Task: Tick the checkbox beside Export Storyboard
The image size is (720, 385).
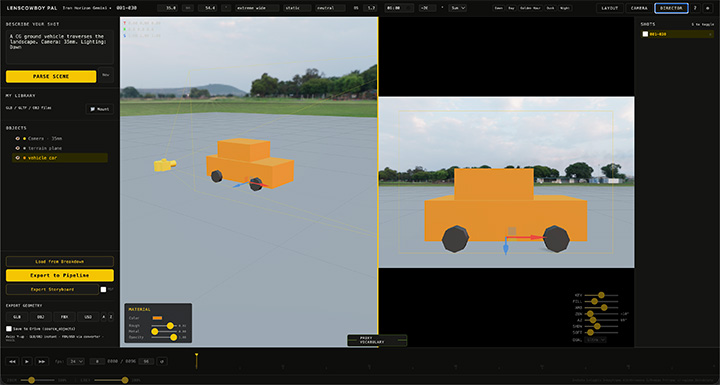Action: click(x=103, y=289)
